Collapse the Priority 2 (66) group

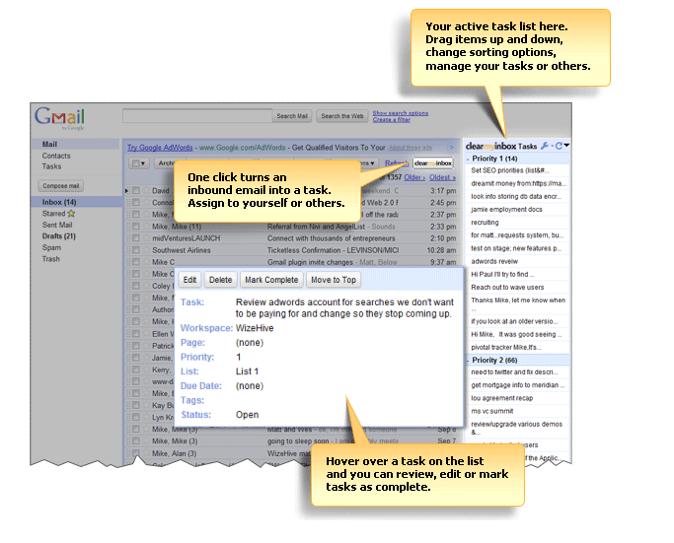pos(468,360)
